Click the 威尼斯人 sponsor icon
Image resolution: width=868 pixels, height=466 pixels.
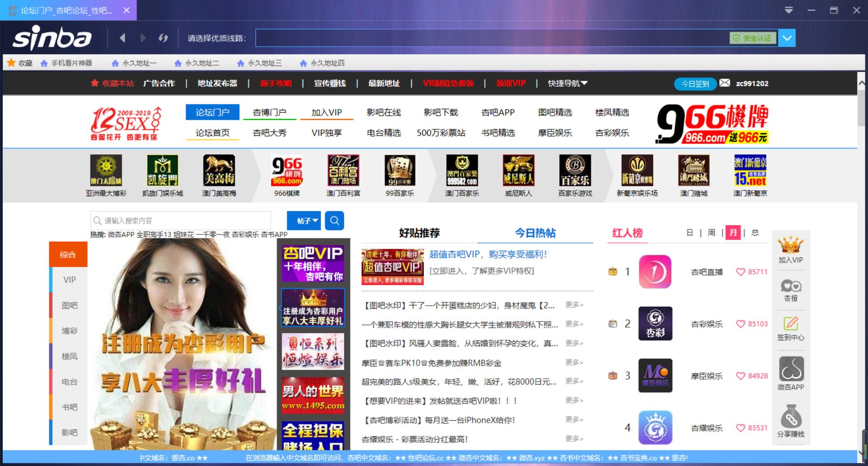(x=519, y=171)
